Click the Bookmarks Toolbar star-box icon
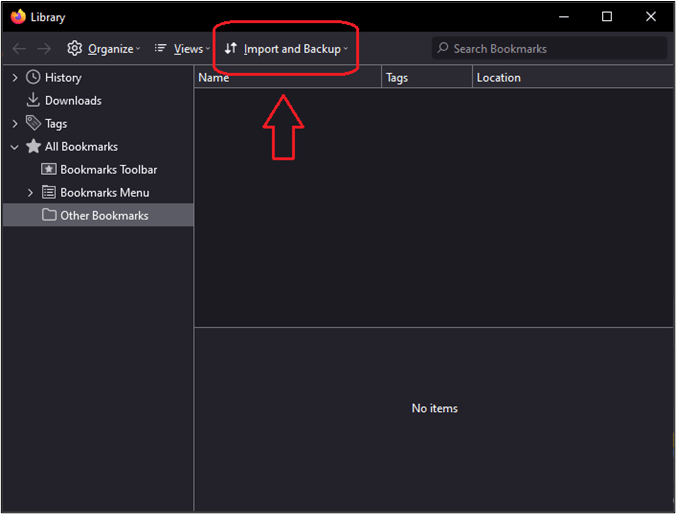This screenshot has width=676, height=514. [x=49, y=169]
